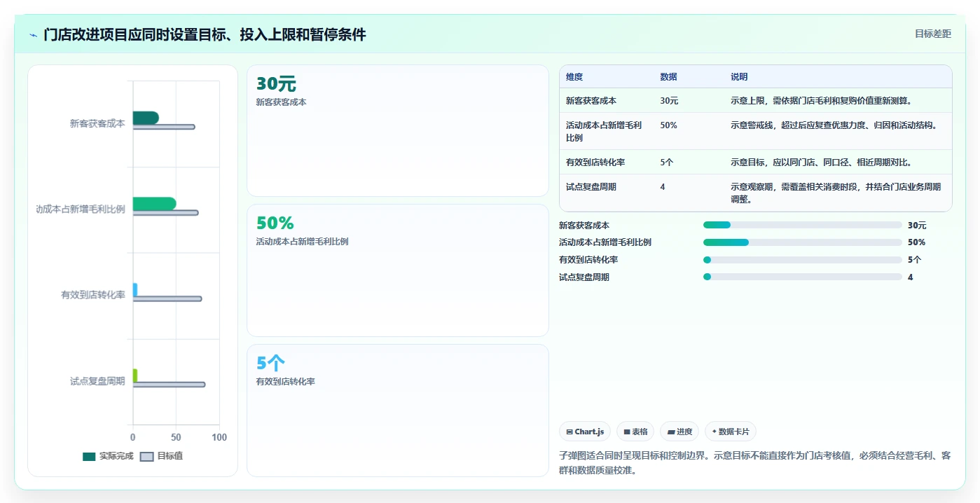
Task: Click the lime actual bar for 试点复盘周期
Action: (135, 375)
